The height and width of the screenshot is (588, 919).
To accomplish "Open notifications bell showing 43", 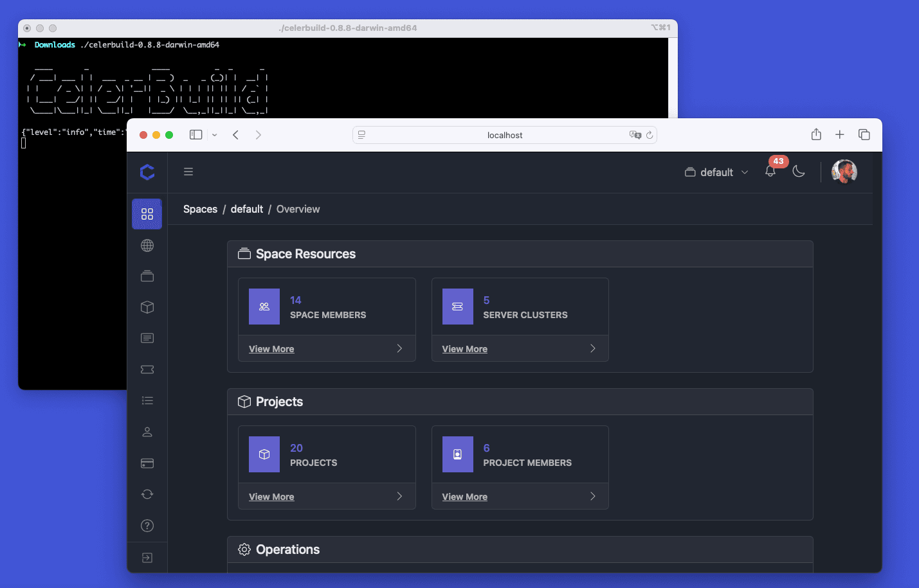I will [x=770, y=171].
